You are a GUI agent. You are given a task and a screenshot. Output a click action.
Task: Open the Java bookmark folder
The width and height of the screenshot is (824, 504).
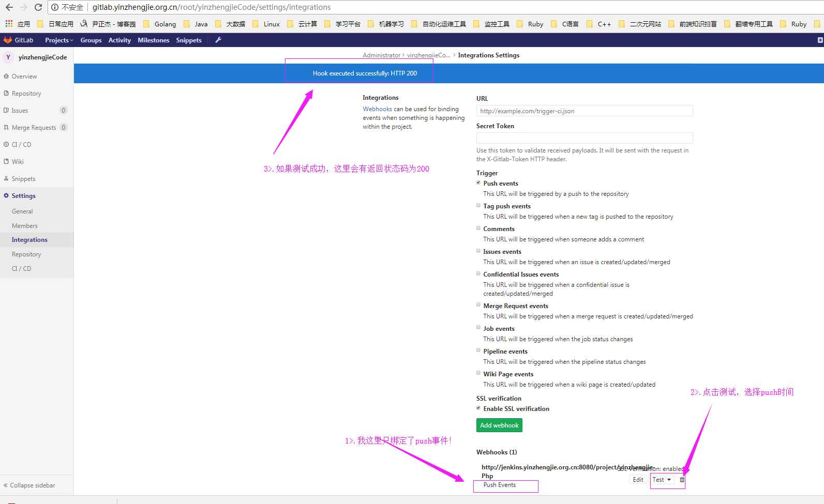[196, 24]
